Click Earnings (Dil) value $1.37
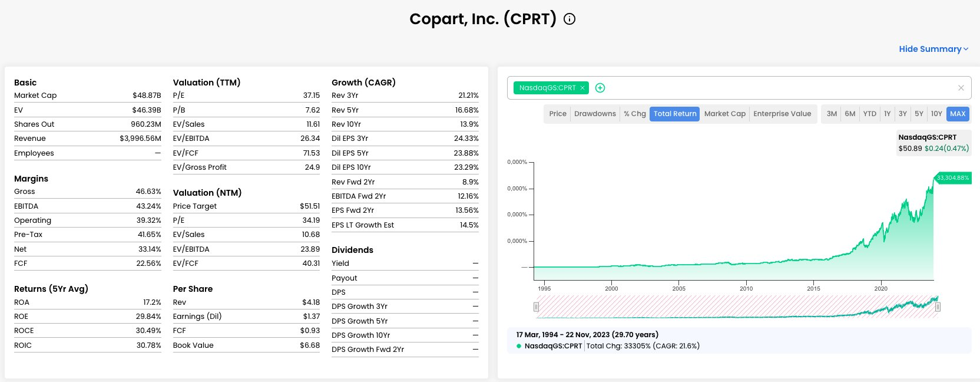This screenshot has width=980, height=382. [311, 317]
